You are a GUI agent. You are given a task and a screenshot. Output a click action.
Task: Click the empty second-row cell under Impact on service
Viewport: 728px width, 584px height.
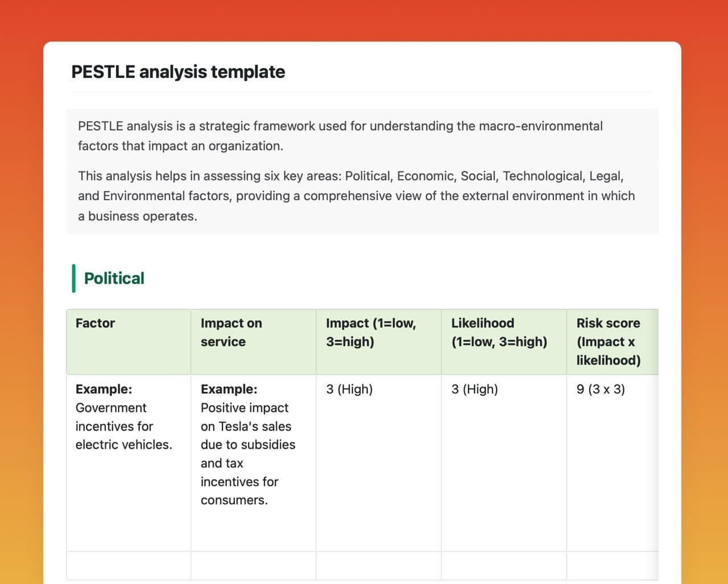253,566
